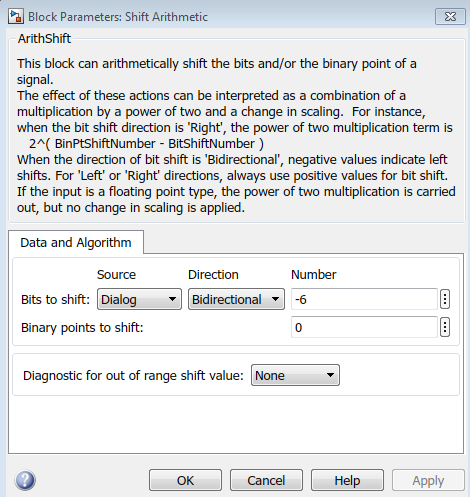Click the dialog title Block Parameters: Shift Arithmetic

(x=118, y=17)
